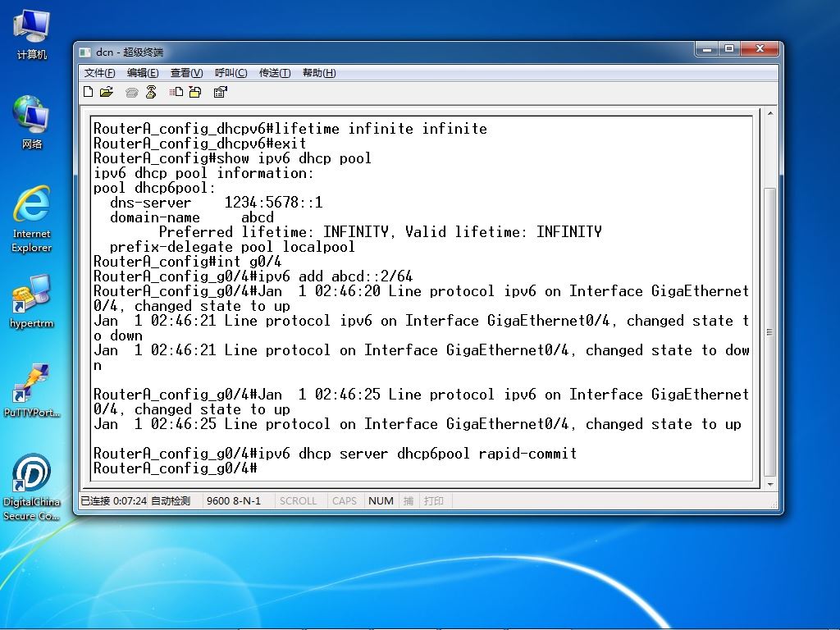Click the 'pool dhcp6pool:' line
The image size is (840, 630).
pos(154,188)
